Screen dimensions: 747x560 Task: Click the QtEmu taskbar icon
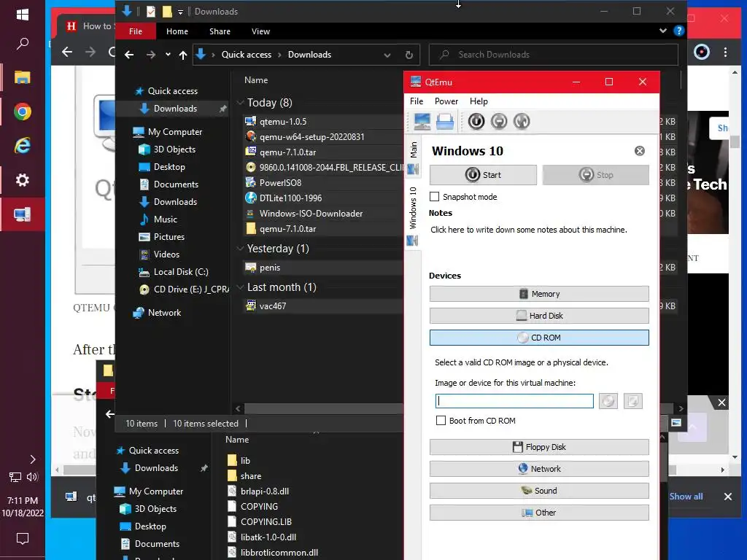23,215
